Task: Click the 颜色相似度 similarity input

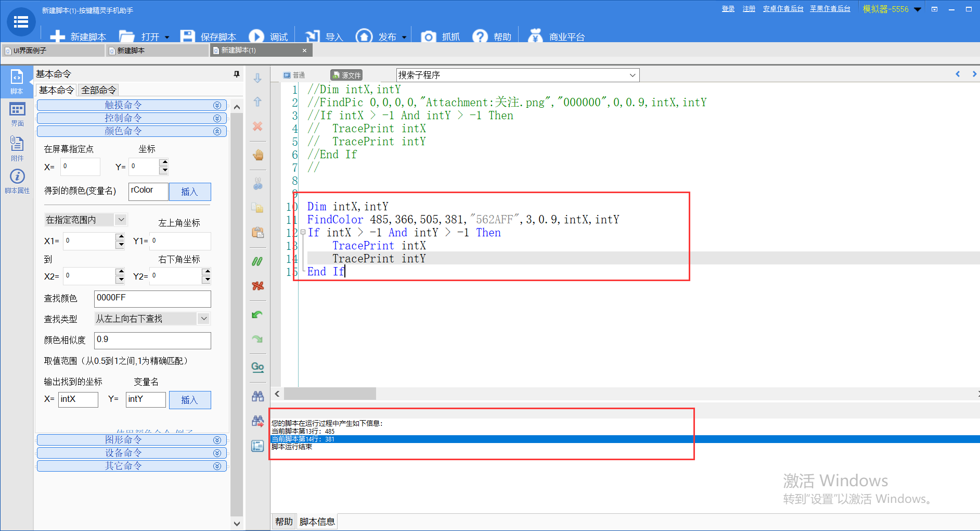Action: pos(152,340)
